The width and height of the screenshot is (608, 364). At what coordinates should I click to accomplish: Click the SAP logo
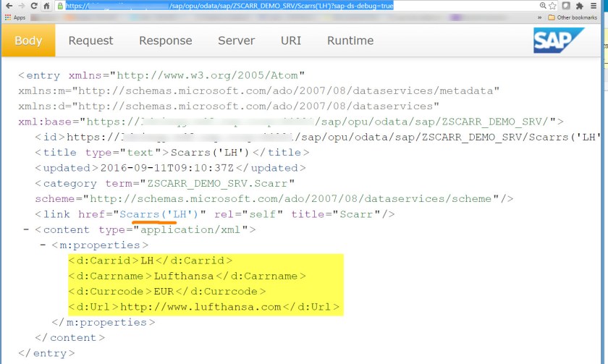coord(558,41)
